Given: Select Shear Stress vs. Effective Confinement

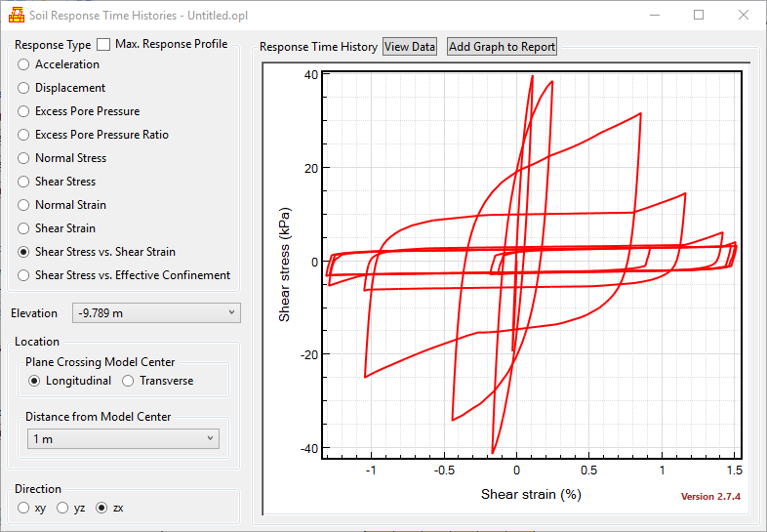Looking at the screenshot, I should tap(24, 275).
